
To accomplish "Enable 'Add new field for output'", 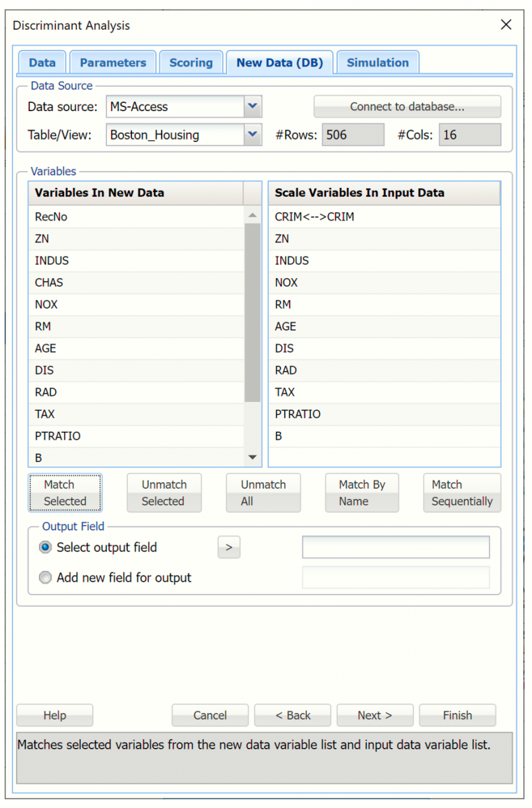I will tap(46, 578).
